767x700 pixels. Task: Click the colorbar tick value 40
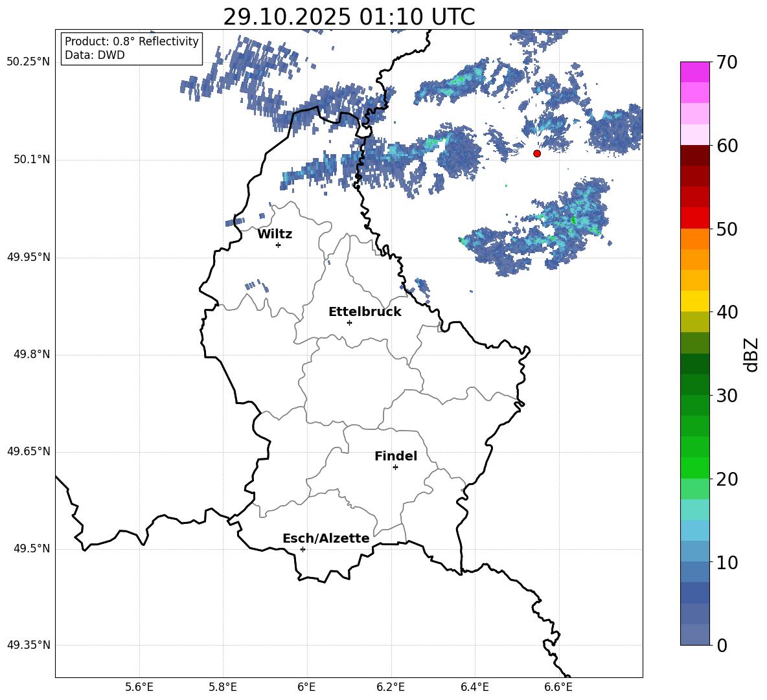click(x=727, y=312)
